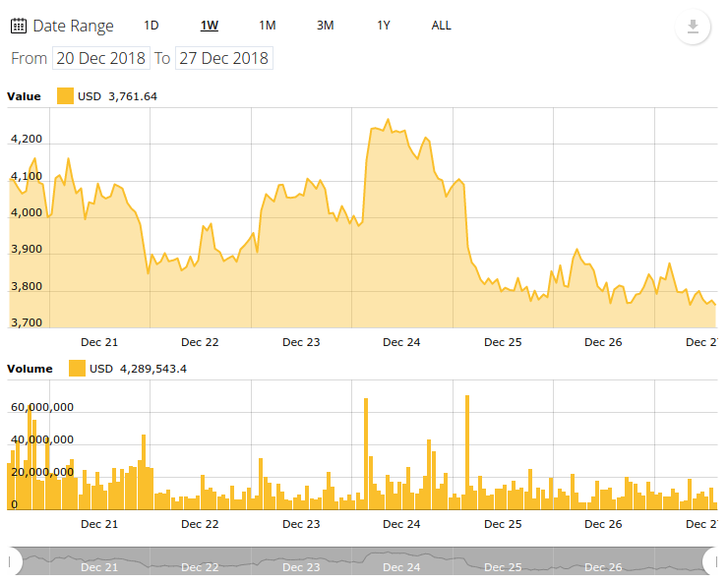
Task: Edit the From date field 20 Dec 2018
Action: 101,58
